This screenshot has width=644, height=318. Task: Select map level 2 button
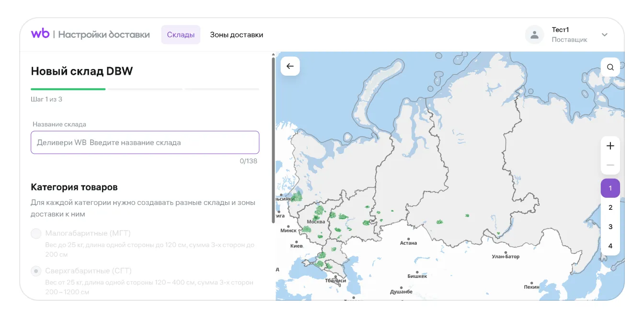[x=610, y=207]
